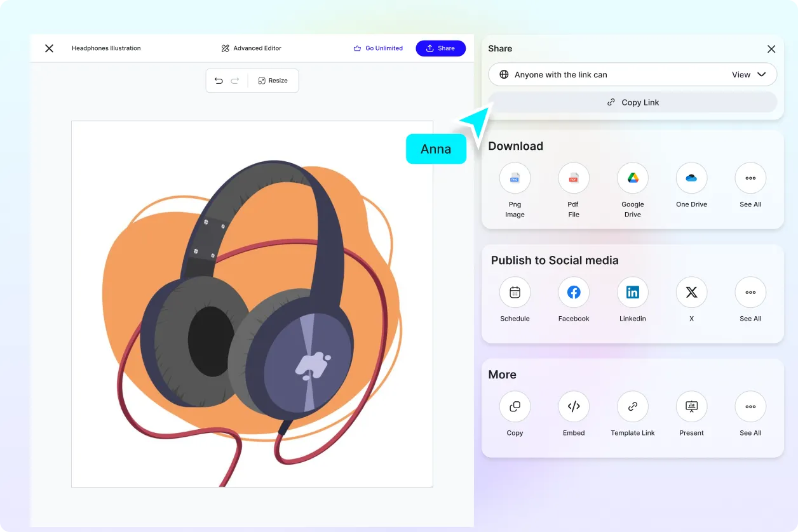798x532 pixels.
Task: Save design to Google Drive
Action: [x=632, y=178]
